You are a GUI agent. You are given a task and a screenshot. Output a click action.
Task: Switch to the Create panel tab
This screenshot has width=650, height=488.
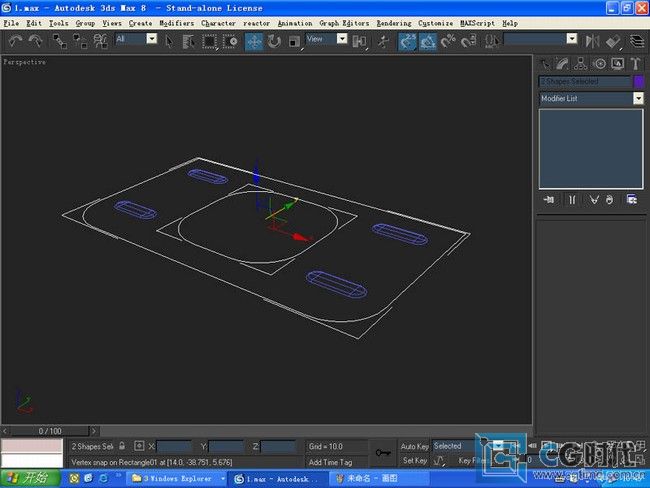545,63
